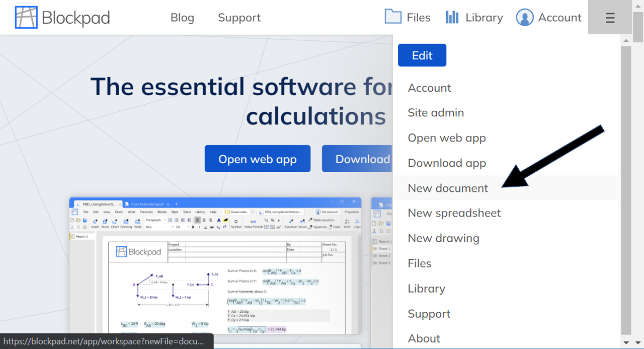Click the blue Edit button
644x349 pixels.
click(422, 55)
